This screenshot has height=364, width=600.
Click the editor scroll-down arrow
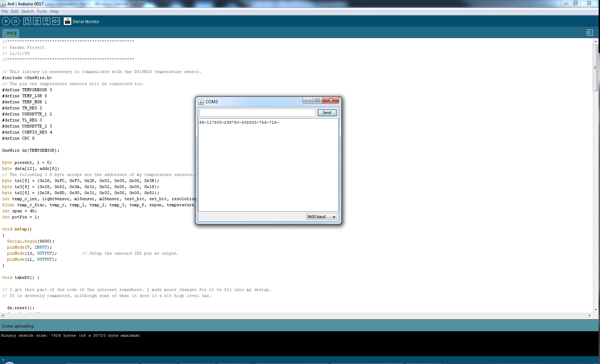click(x=595, y=310)
